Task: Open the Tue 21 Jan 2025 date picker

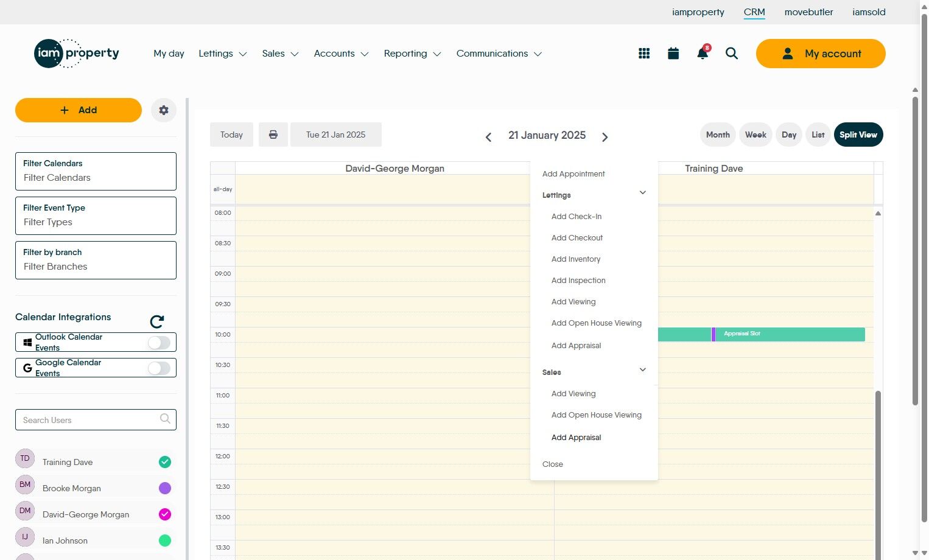Action: [x=336, y=135]
